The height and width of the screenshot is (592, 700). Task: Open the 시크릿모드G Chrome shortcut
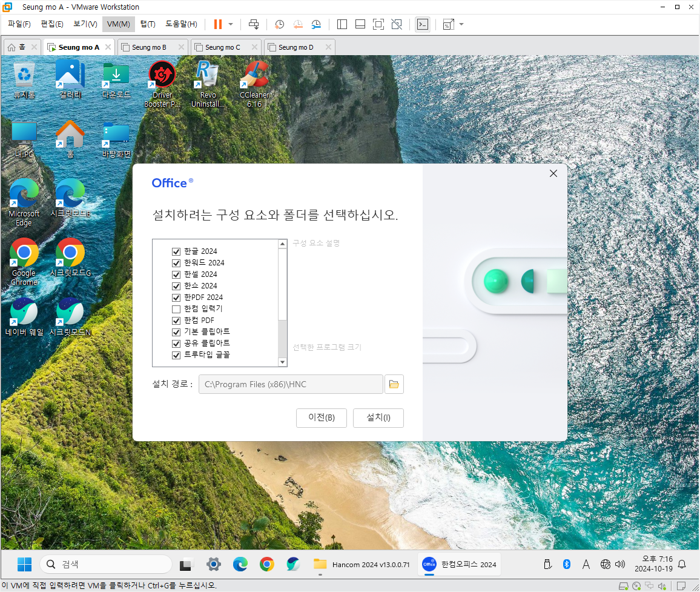point(70,258)
